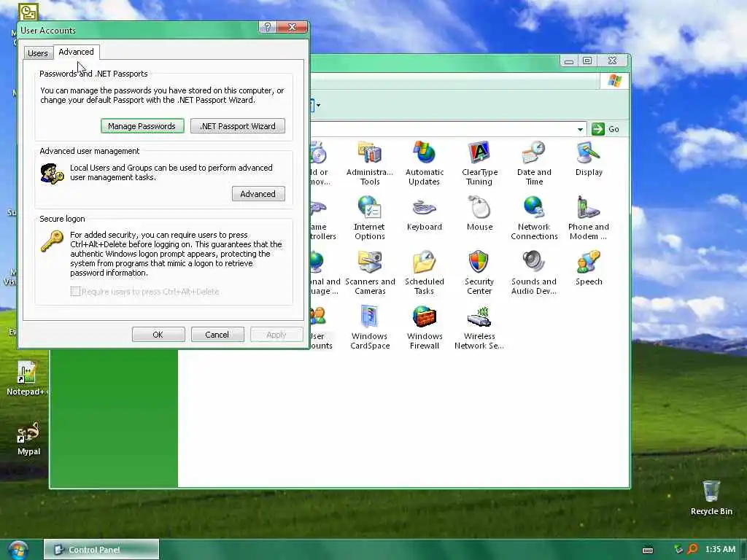
Task: Click the User Accounts help question button
Action: [x=268, y=27]
